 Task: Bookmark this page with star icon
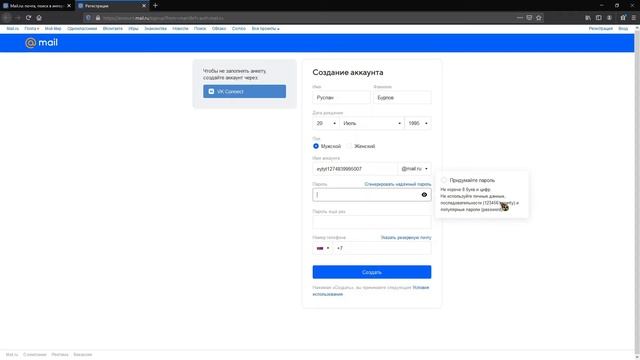(x=539, y=18)
